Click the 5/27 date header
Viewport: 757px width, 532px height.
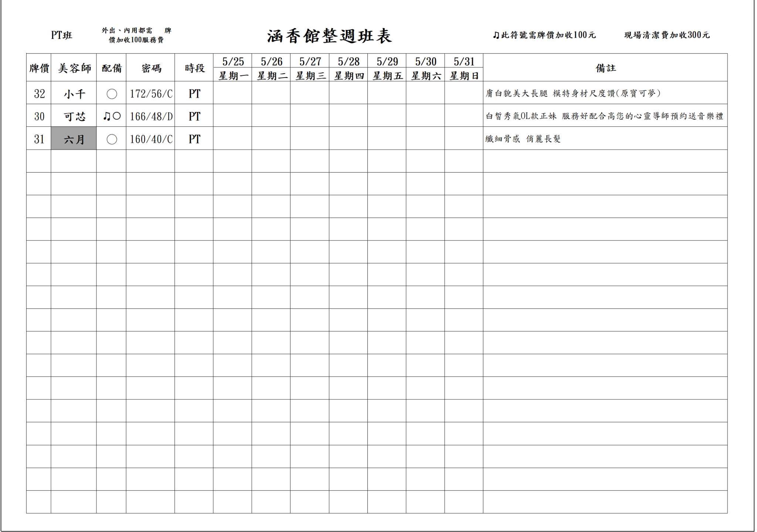(310, 61)
